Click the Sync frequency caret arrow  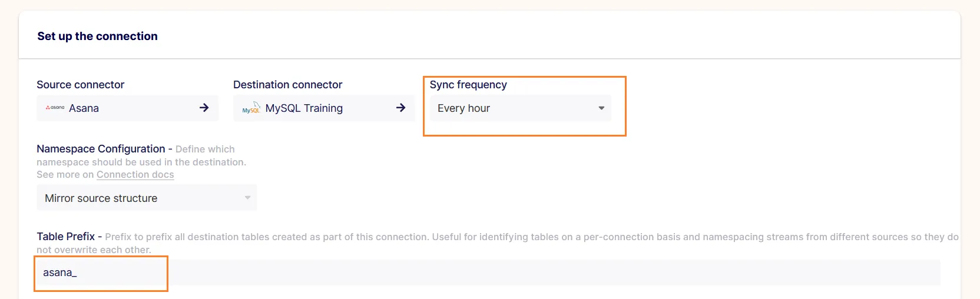601,108
